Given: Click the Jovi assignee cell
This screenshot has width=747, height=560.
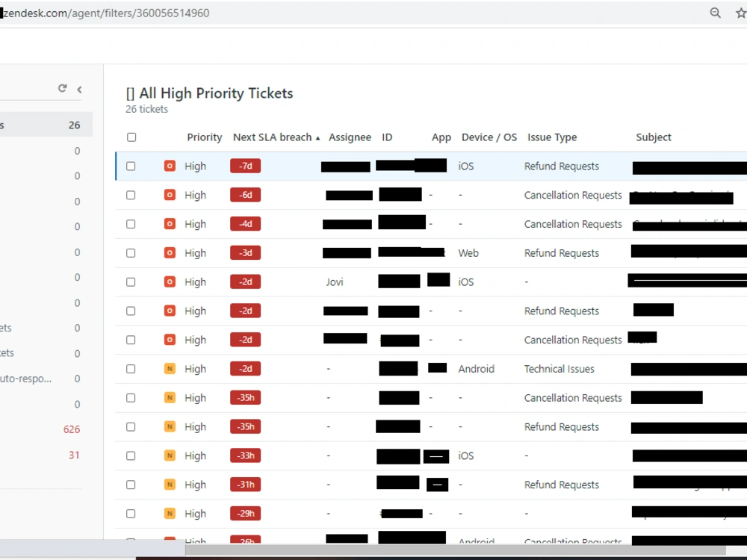Looking at the screenshot, I should (335, 282).
